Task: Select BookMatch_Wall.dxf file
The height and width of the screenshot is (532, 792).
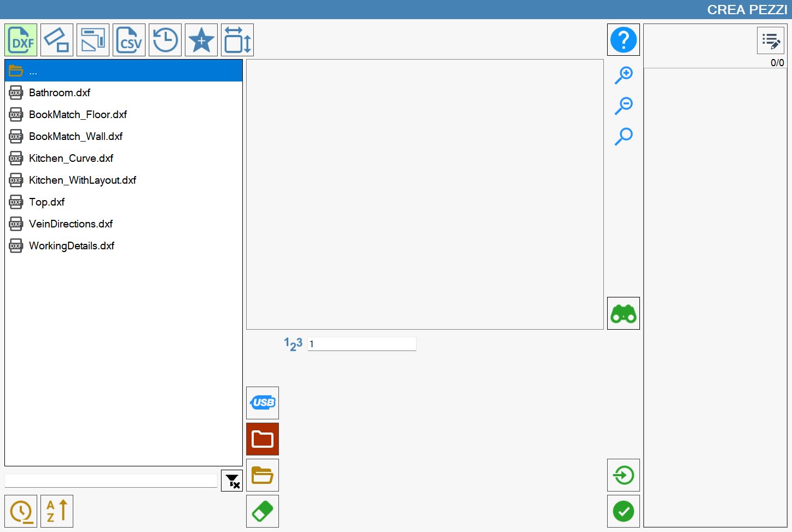Action: 124,136
